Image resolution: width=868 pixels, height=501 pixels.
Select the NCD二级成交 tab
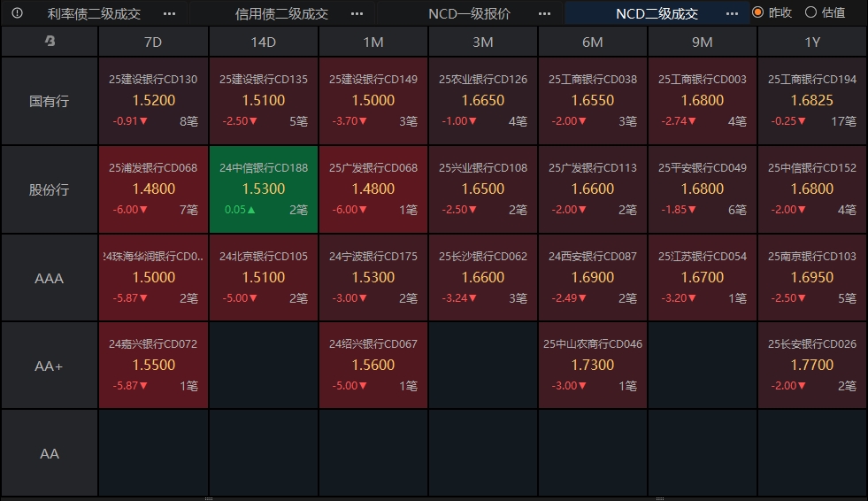click(x=657, y=13)
